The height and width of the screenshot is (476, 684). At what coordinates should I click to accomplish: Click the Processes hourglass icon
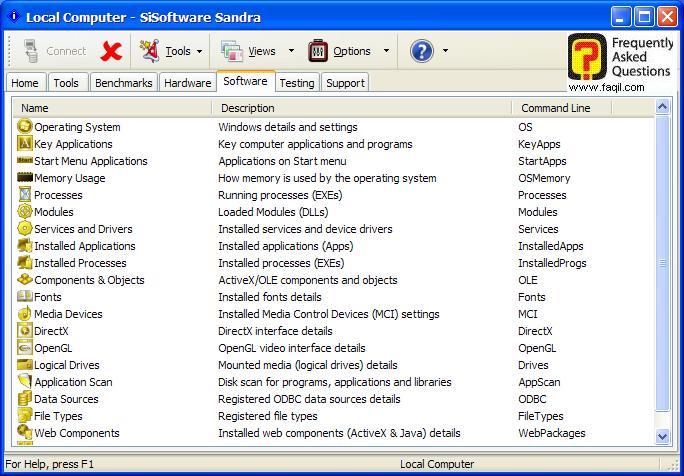[x=25, y=195]
